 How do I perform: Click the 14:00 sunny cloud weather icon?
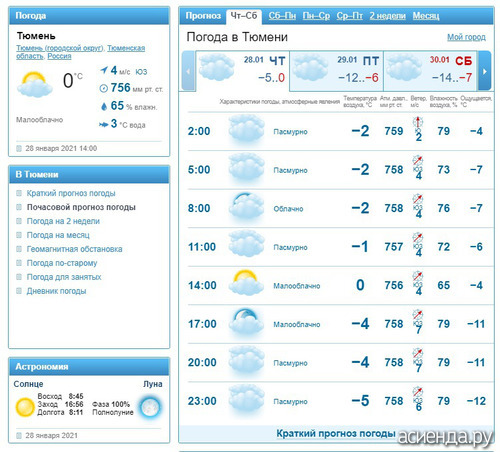[246, 283]
